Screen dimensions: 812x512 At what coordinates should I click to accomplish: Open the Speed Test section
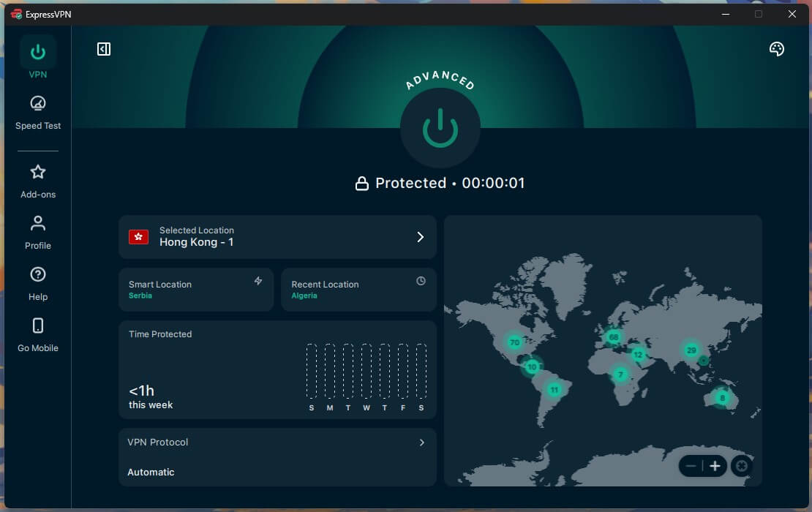38,113
